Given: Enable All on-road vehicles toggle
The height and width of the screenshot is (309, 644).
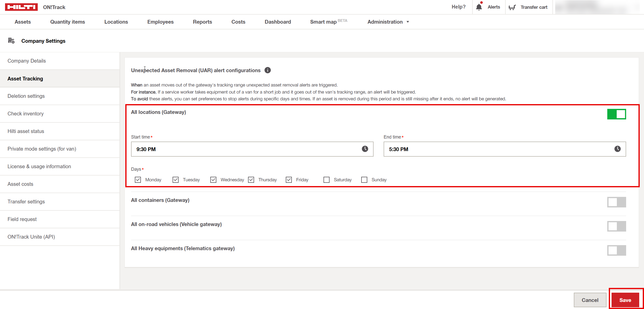Looking at the screenshot, I should click(616, 226).
